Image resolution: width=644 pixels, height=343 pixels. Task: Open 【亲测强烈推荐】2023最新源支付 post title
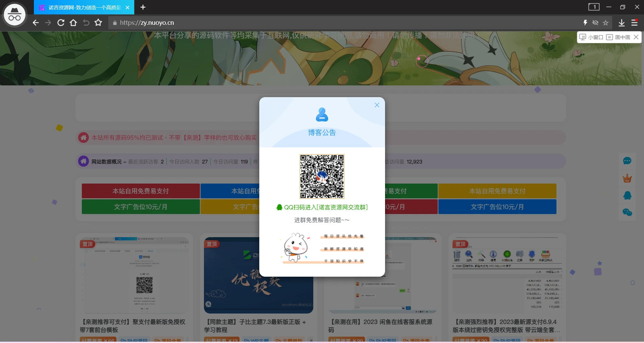point(506,326)
